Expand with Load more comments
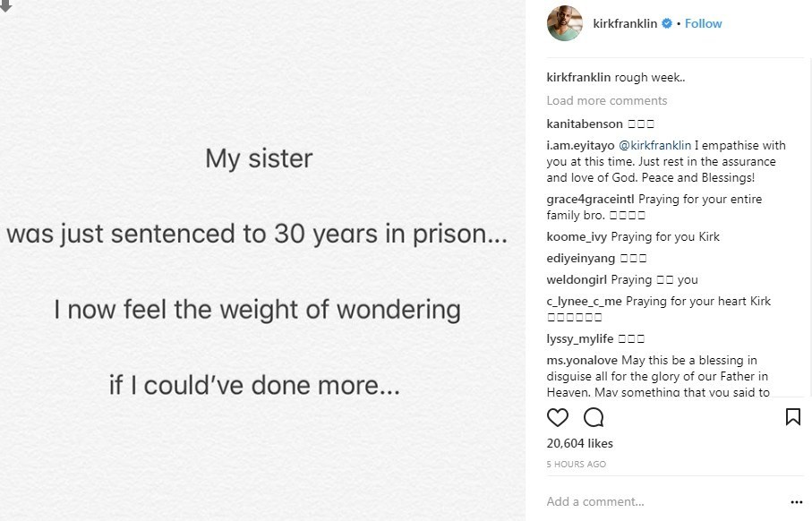 pyautogui.click(x=606, y=100)
